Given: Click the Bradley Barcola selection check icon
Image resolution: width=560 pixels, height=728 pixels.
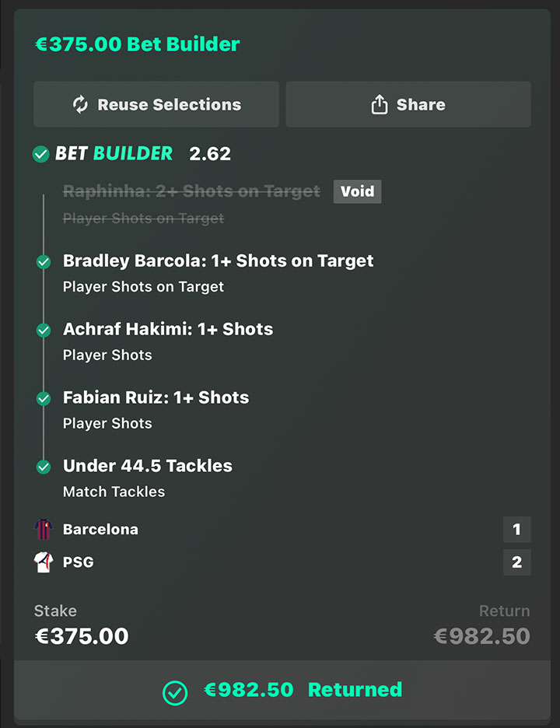Looking at the screenshot, I should click(44, 262).
